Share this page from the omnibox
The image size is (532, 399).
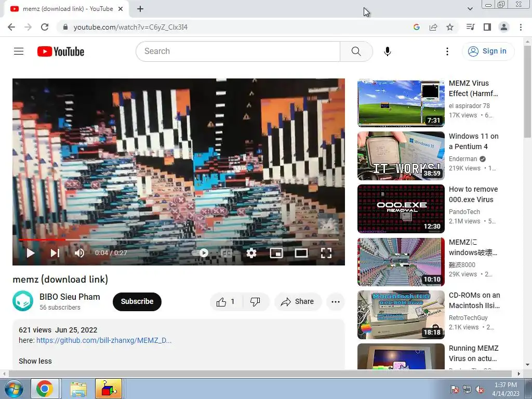pos(433,27)
